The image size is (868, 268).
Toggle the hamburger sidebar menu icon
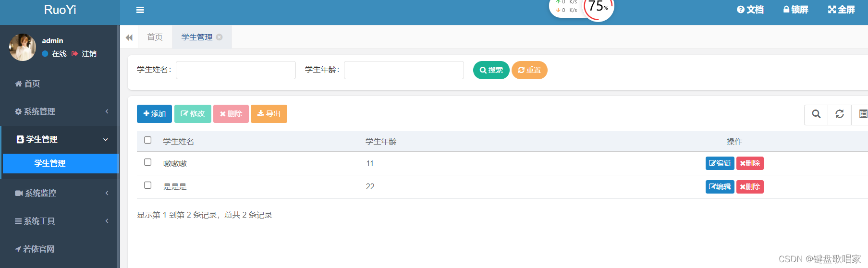point(140,10)
